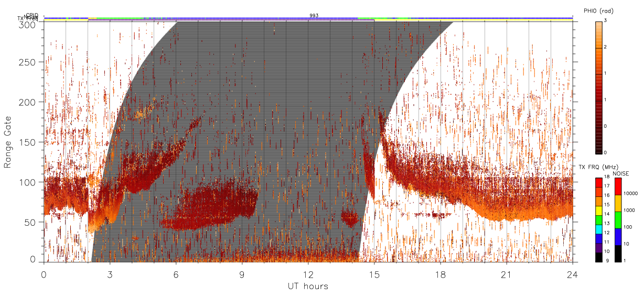Image resolution: width=644 pixels, height=297 pixels.
Task: Click the '16' TX FRQ scale label
Action: click(x=606, y=195)
